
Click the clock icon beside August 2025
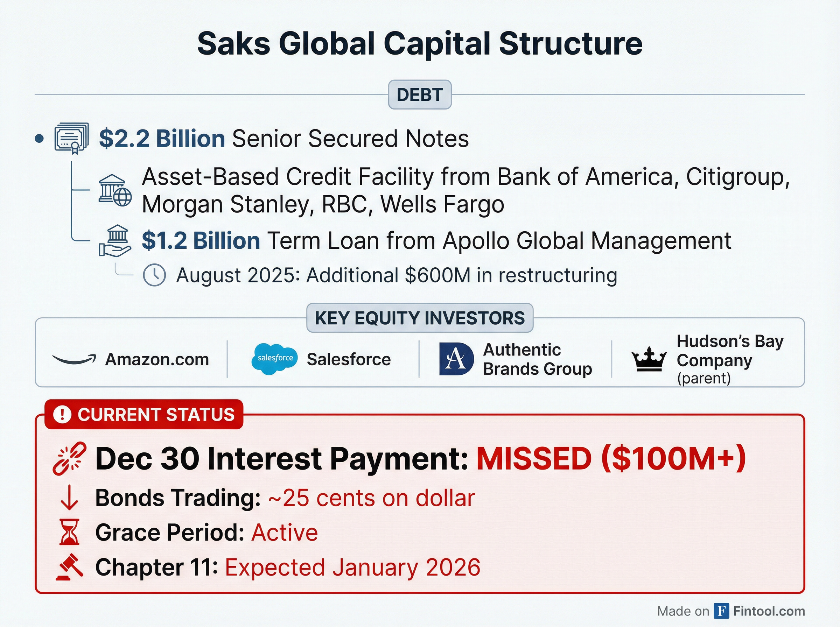point(154,275)
